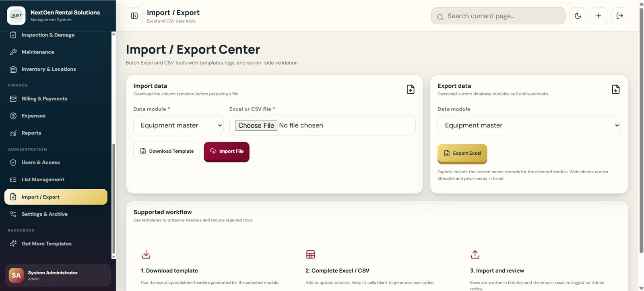Click the List Management list icon
The width and height of the screenshot is (644, 291).
point(13,180)
